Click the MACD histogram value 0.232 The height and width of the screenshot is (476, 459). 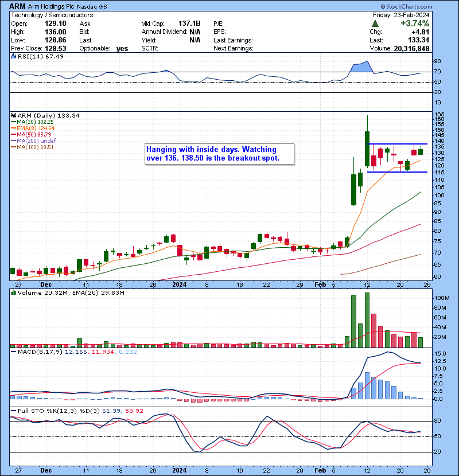pos(127,352)
